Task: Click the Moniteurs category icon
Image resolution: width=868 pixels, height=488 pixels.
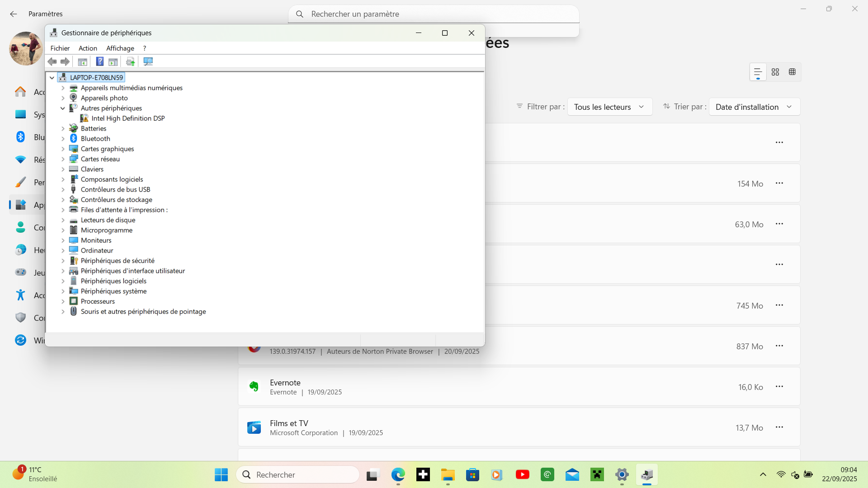Action: [x=74, y=240]
